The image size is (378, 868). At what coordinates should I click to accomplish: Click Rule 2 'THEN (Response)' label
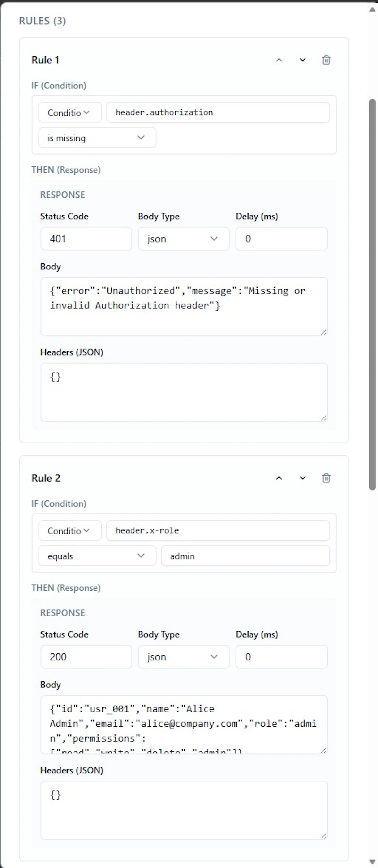click(x=66, y=588)
